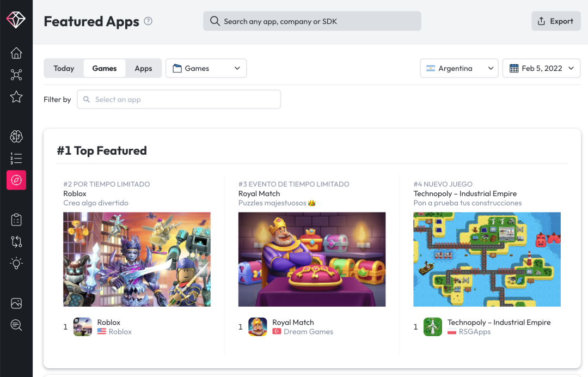
Task: Switch to the Apps tab
Action: click(x=143, y=69)
